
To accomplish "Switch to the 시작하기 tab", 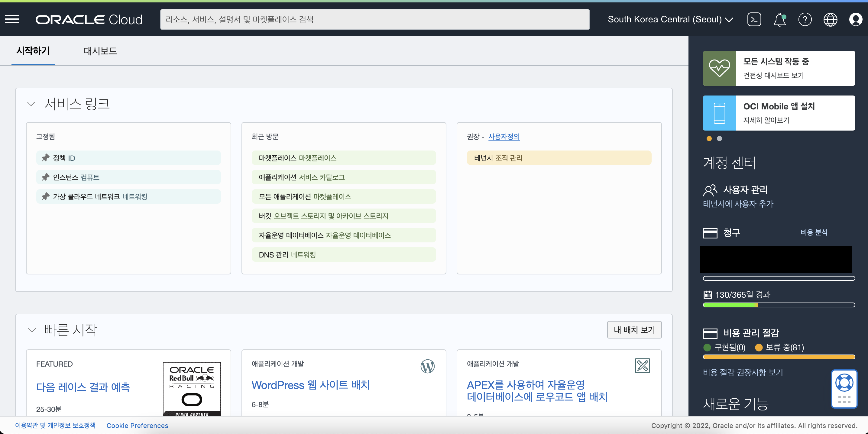I will (x=33, y=51).
